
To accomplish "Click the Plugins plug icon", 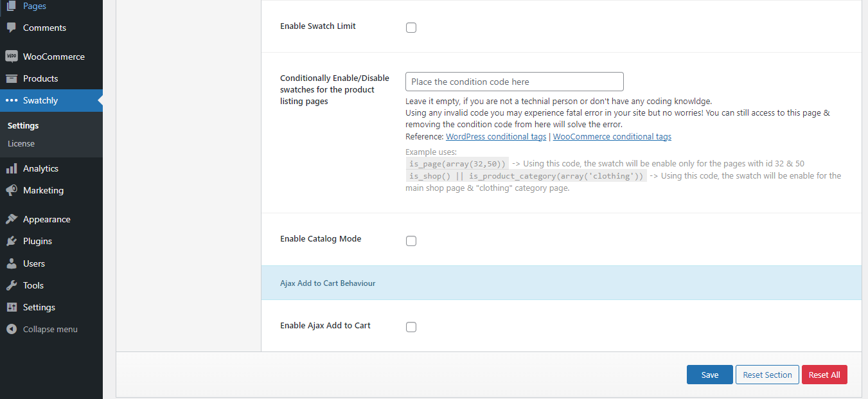I will [11, 241].
